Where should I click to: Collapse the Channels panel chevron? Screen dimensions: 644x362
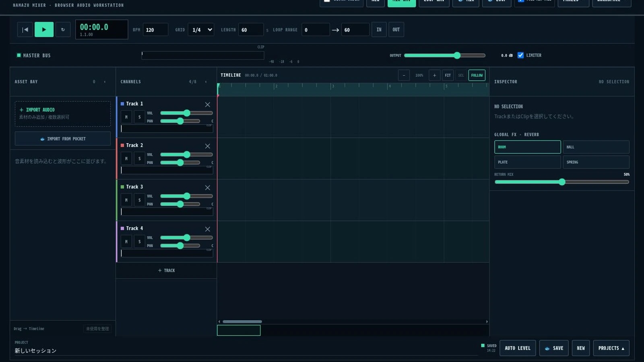coord(206,82)
